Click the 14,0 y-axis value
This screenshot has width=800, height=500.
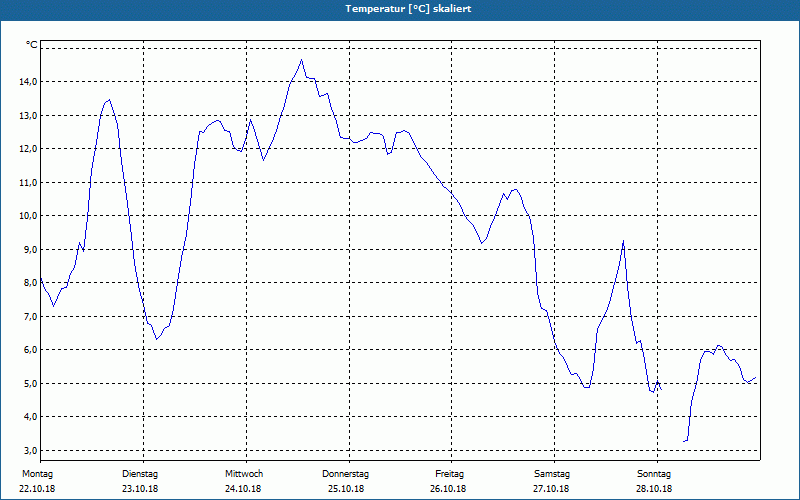[x=28, y=82]
